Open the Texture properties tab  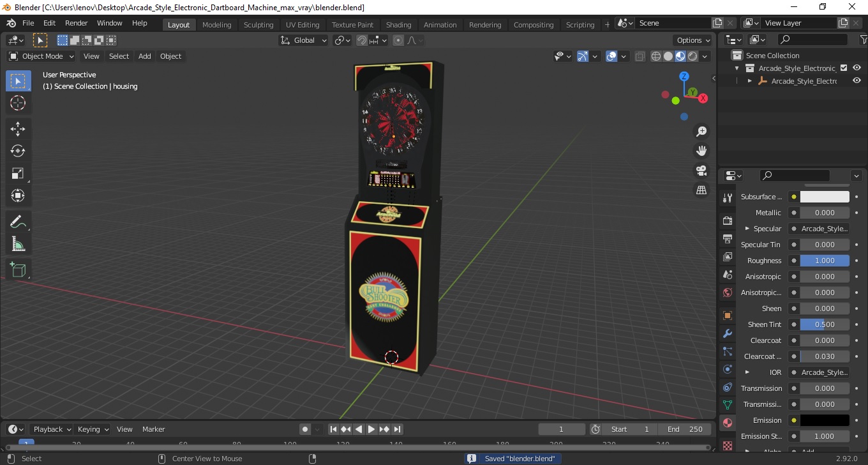point(727,445)
